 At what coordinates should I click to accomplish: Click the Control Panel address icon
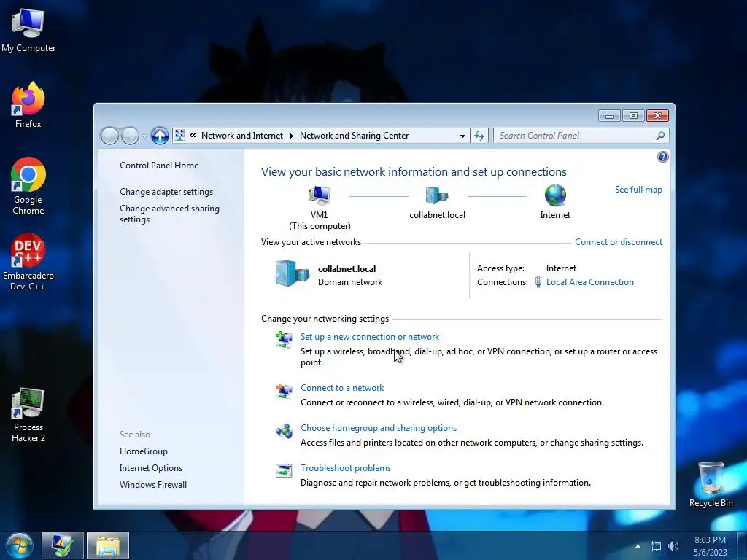(179, 135)
